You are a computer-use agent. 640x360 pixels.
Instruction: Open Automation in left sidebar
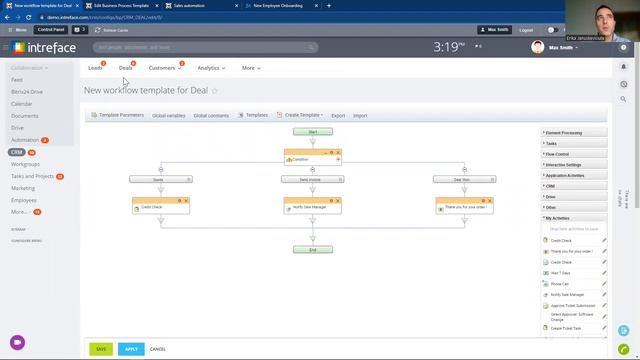click(25, 140)
